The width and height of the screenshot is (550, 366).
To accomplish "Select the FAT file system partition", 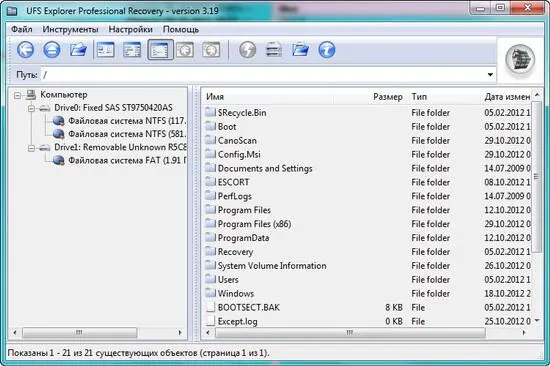I will (x=126, y=161).
